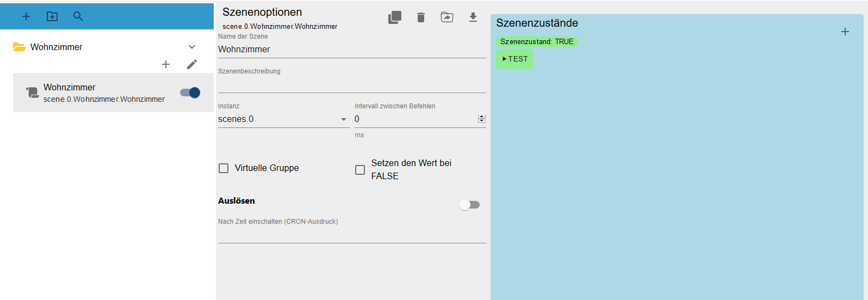Create a new folder in sidebar toolbar
Screen dimensions: 868x300
point(52,16)
